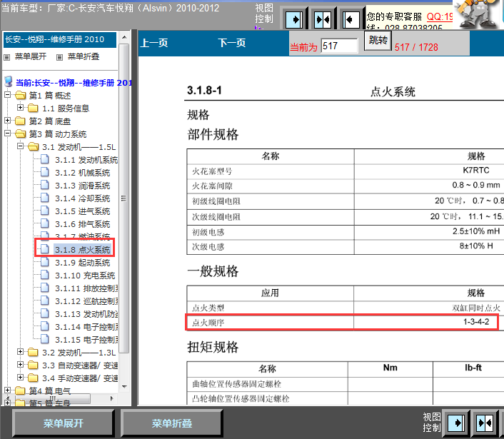Click the folder icon of 3.2 发动机——1.3L
Image resolution: width=504 pixels, height=439 pixels.
click(x=33, y=352)
